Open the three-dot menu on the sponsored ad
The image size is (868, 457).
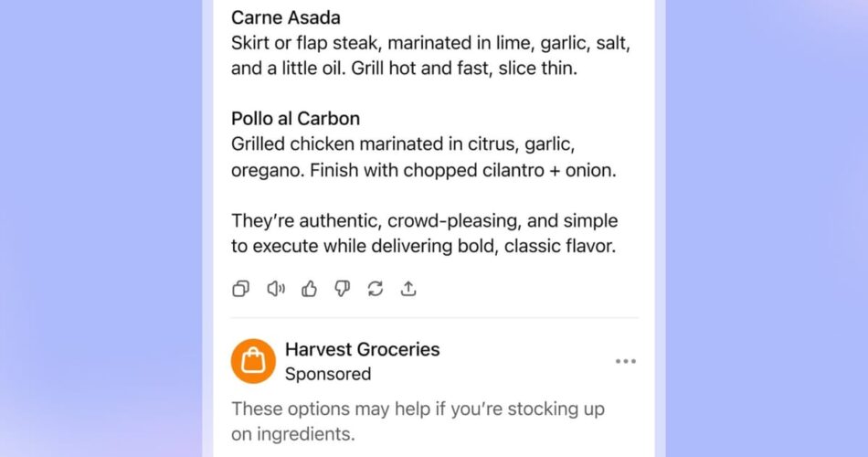click(x=625, y=361)
